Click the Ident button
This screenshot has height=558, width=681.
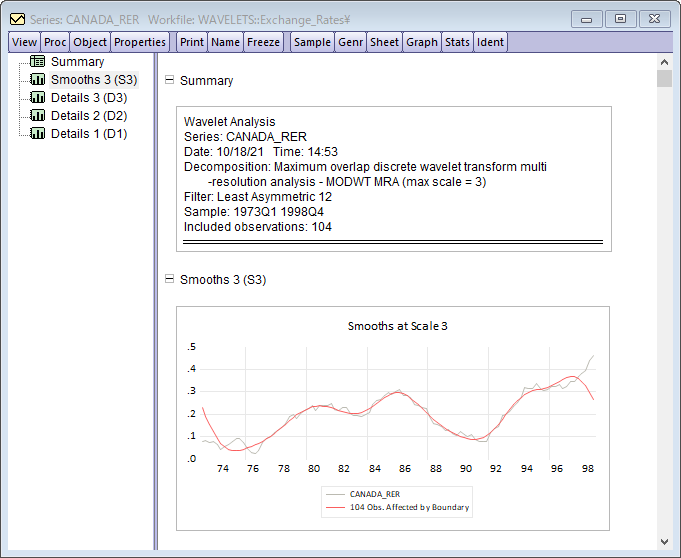[x=490, y=42]
